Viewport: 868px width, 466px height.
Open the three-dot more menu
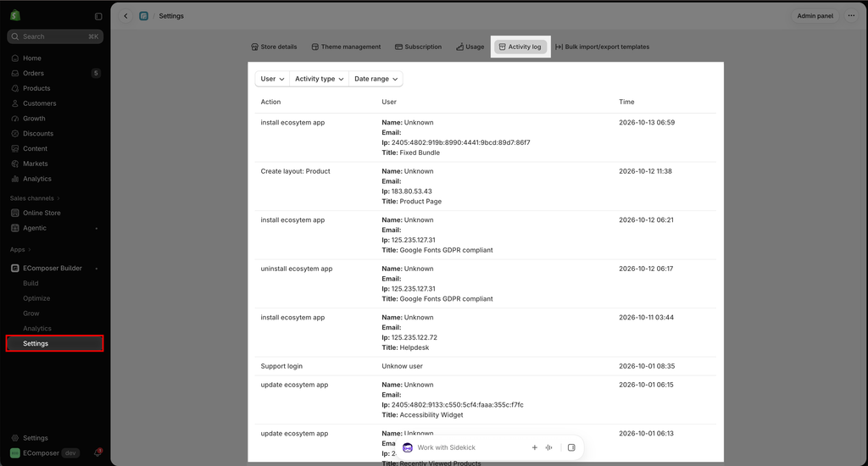tap(851, 16)
